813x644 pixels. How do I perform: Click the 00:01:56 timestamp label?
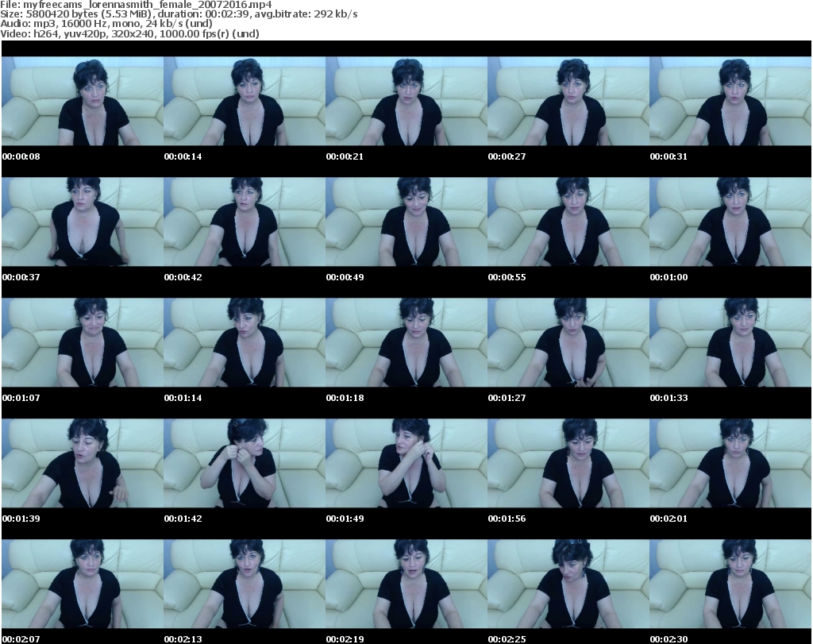point(507,519)
